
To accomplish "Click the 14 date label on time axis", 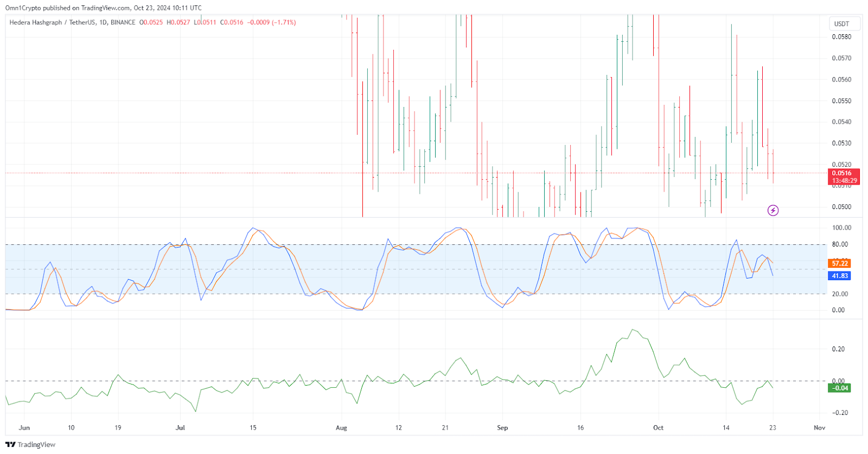I will pyautogui.click(x=726, y=428).
